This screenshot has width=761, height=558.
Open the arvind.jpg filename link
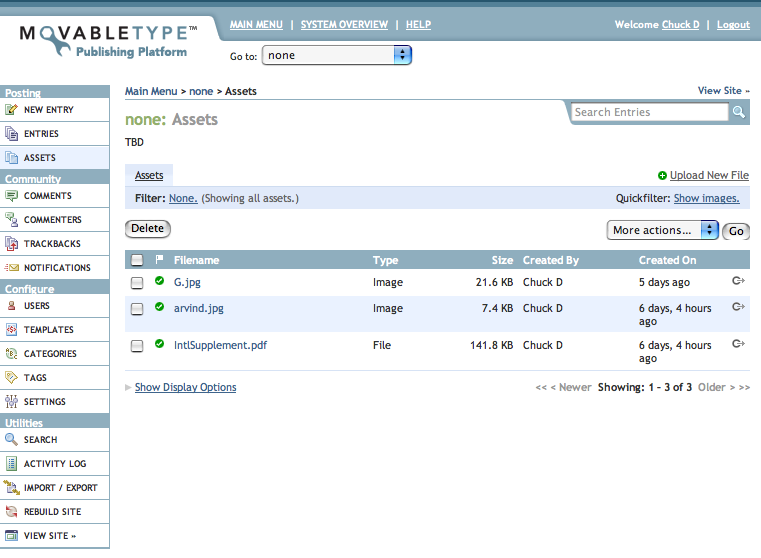coord(199,309)
